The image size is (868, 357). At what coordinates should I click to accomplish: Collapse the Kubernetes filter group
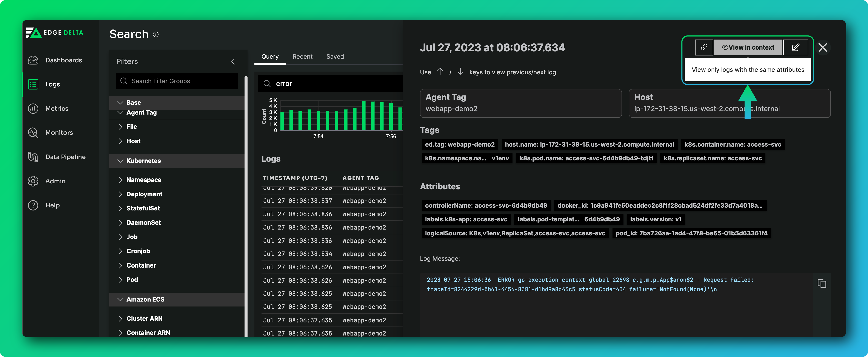(120, 161)
